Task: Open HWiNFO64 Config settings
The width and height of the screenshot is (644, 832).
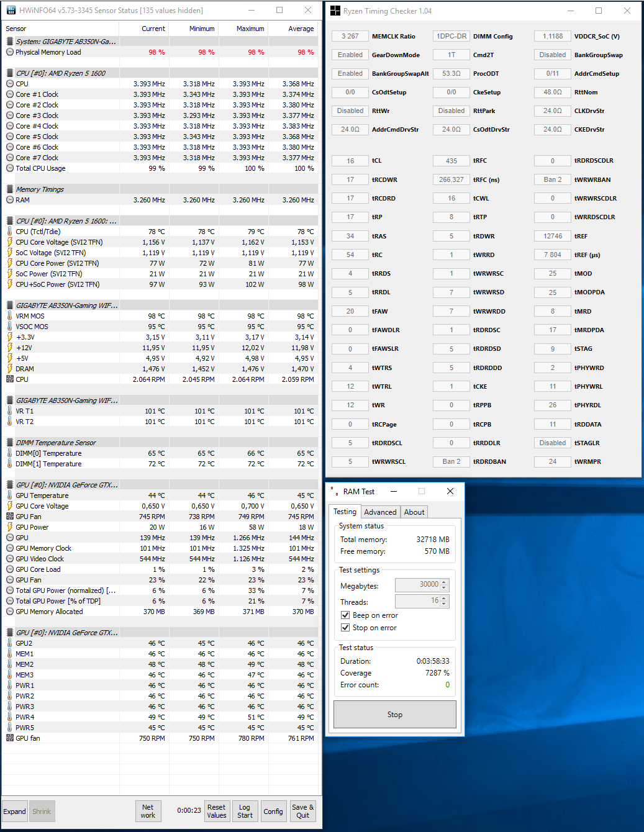Action: click(x=273, y=811)
